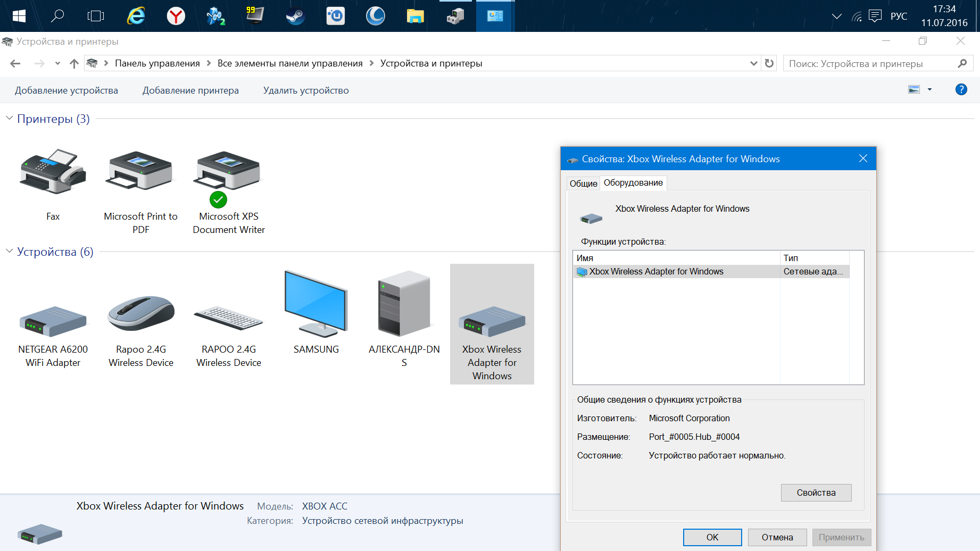The width and height of the screenshot is (980, 551).
Task: Select Xbox Wireless Adapter row in functions list
Action: [711, 272]
